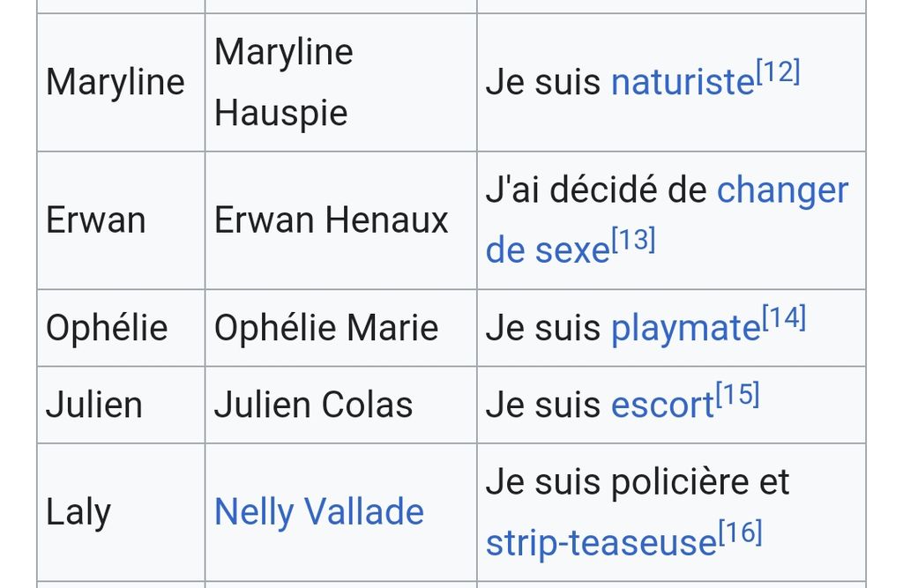This screenshot has height=588, width=903.
Task: Open the 'escort' link
Action: [x=662, y=405]
